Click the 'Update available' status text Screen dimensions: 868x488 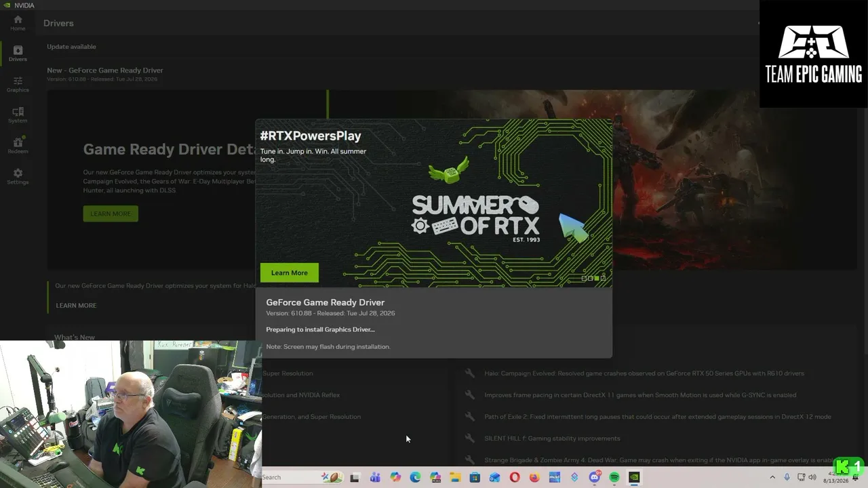coord(71,47)
